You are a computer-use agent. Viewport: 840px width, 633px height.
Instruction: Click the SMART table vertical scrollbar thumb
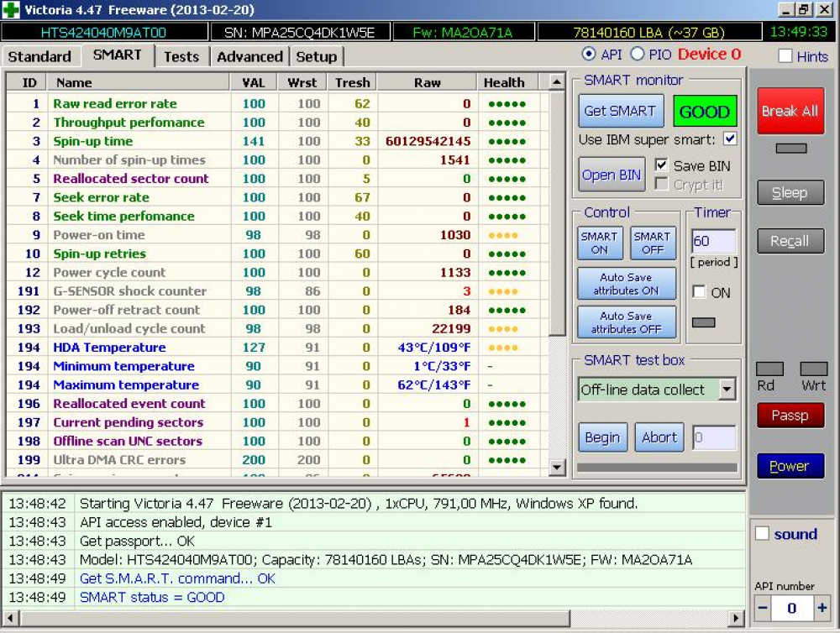click(x=557, y=213)
